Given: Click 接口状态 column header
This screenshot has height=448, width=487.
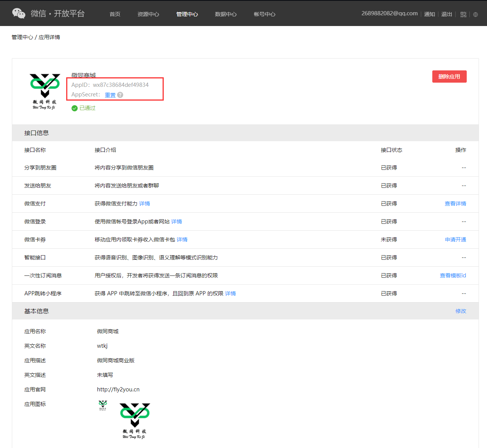Looking at the screenshot, I should coord(391,150).
